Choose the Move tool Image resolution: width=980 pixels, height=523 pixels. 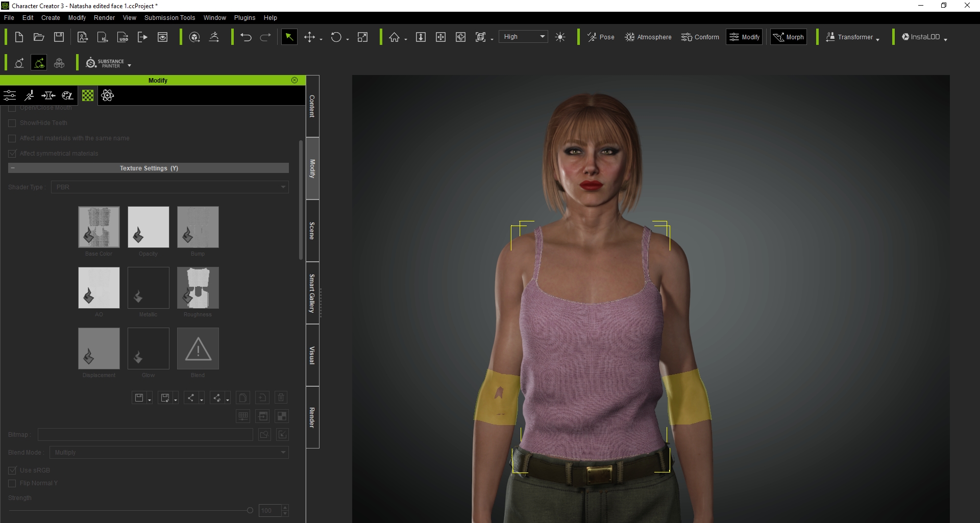point(309,37)
